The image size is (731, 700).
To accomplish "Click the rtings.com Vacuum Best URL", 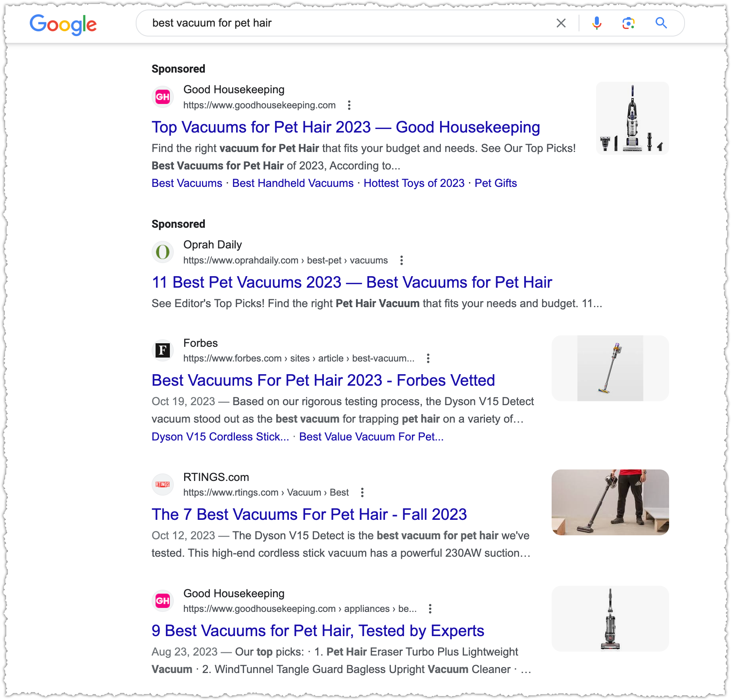I will 266,492.
